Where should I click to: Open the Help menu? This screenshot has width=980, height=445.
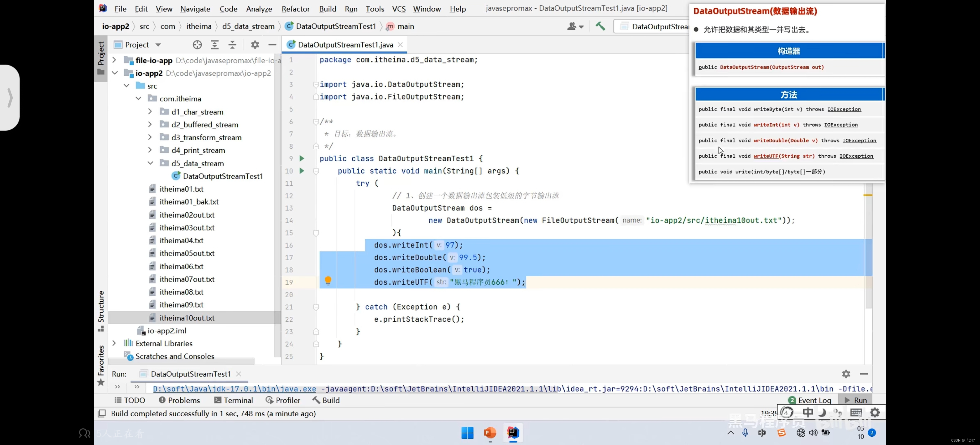click(x=457, y=9)
